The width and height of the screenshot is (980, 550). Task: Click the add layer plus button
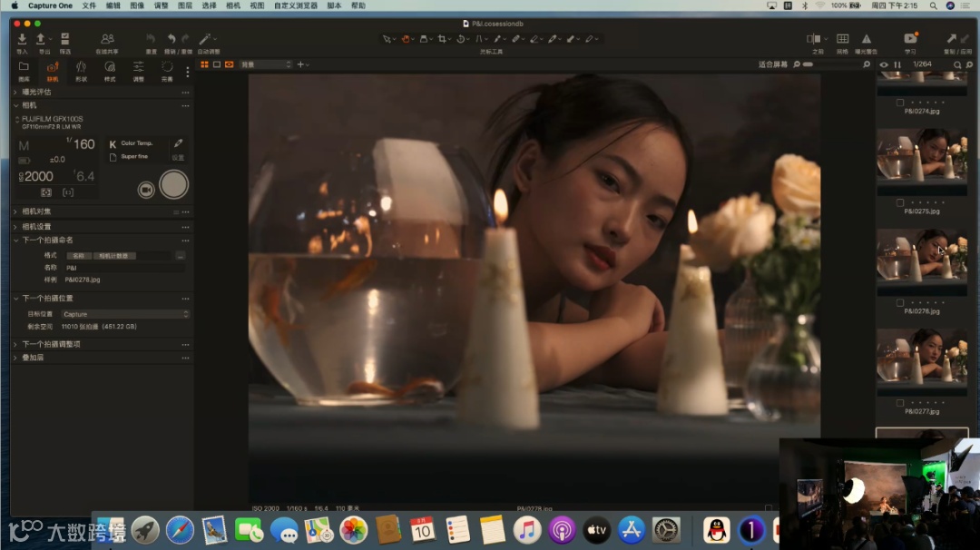click(x=301, y=64)
